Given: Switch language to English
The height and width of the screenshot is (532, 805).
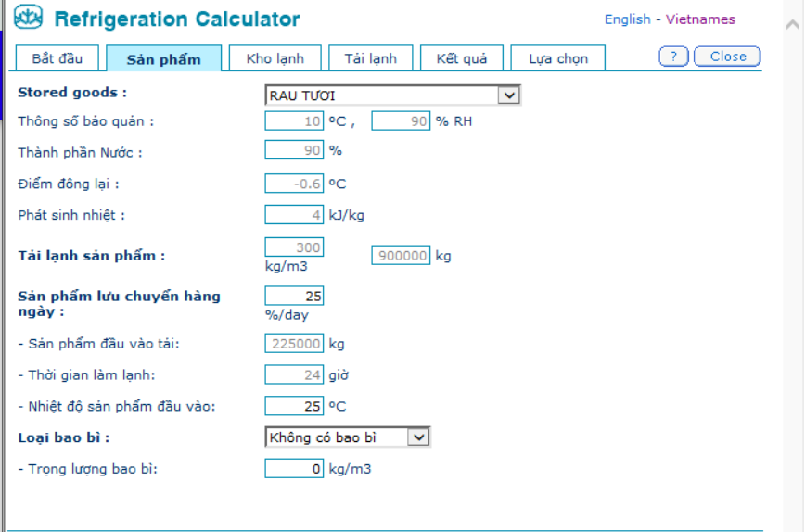Looking at the screenshot, I should [x=627, y=19].
